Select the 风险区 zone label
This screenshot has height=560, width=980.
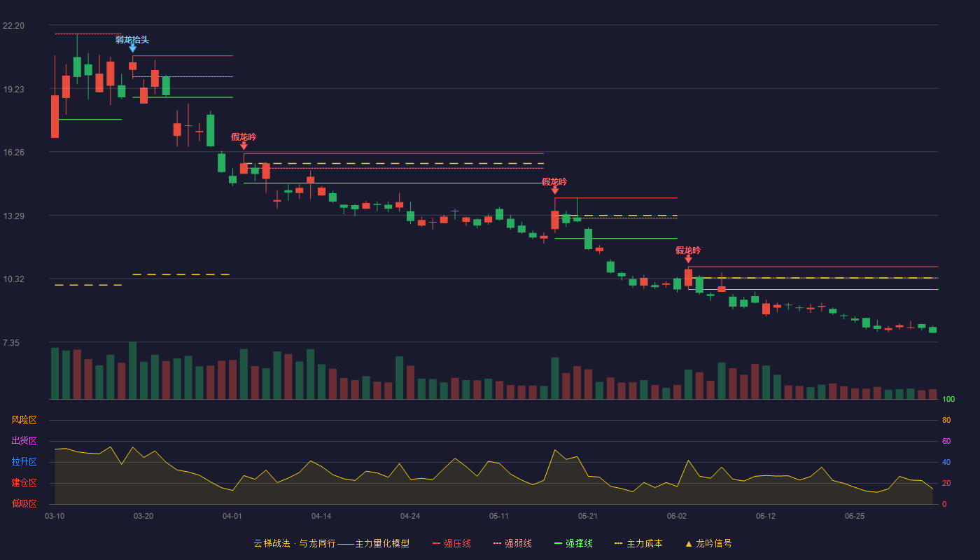click(x=24, y=420)
